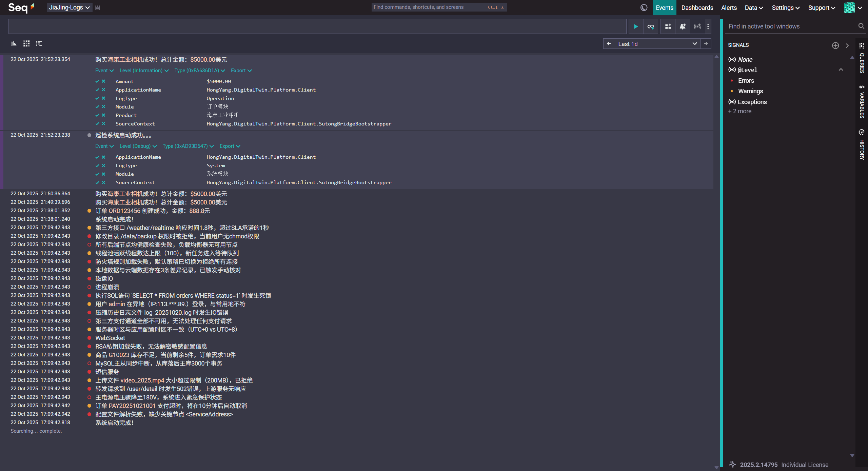Open the Export menu of the Debug event
868x471 pixels.
230,146
